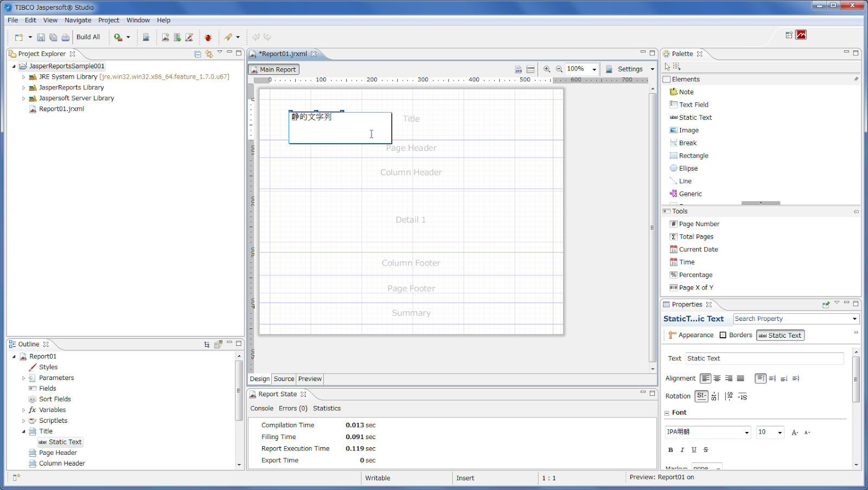This screenshot has height=490, width=868.
Task: Select the Line palette element
Action: 681,181
